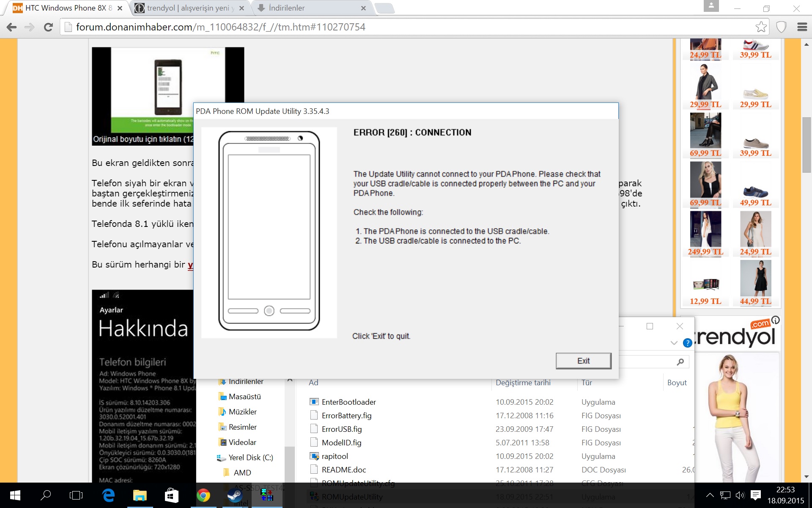
Task: Sort Explorer by Boyut column
Action: (x=677, y=382)
